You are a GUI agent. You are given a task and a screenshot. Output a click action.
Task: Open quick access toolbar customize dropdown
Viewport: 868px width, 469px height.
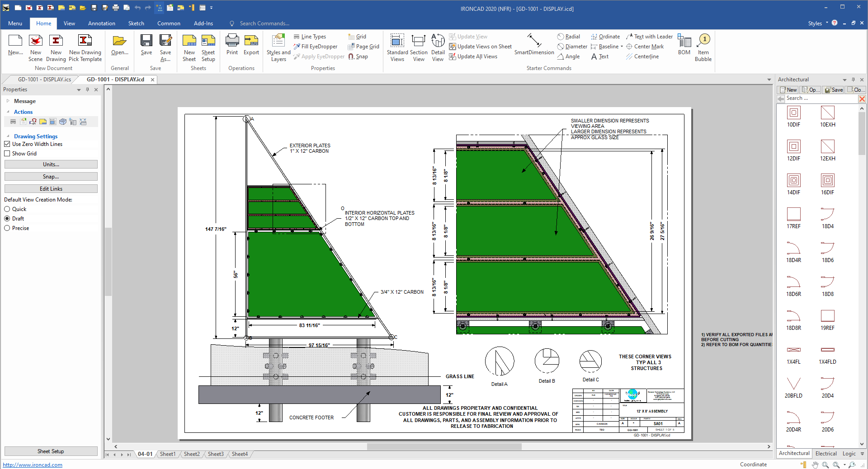click(x=211, y=8)
